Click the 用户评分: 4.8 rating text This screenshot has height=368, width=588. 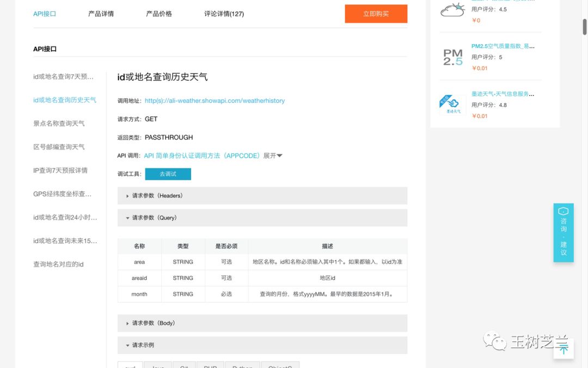(x=489, y=105)
